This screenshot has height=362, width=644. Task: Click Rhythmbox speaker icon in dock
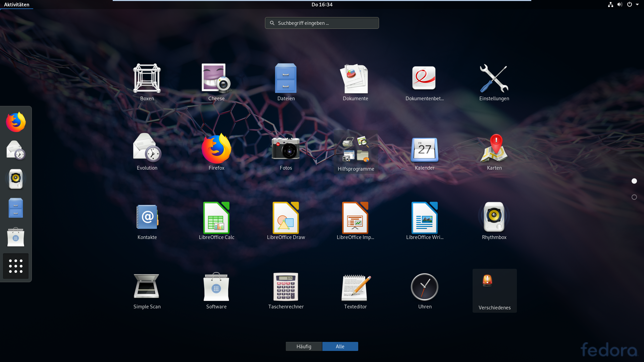(16, 179)
